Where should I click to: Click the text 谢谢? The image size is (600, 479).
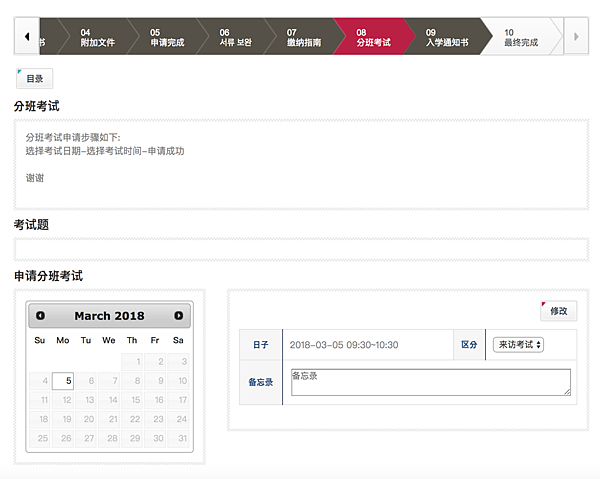tap(35, 178)
